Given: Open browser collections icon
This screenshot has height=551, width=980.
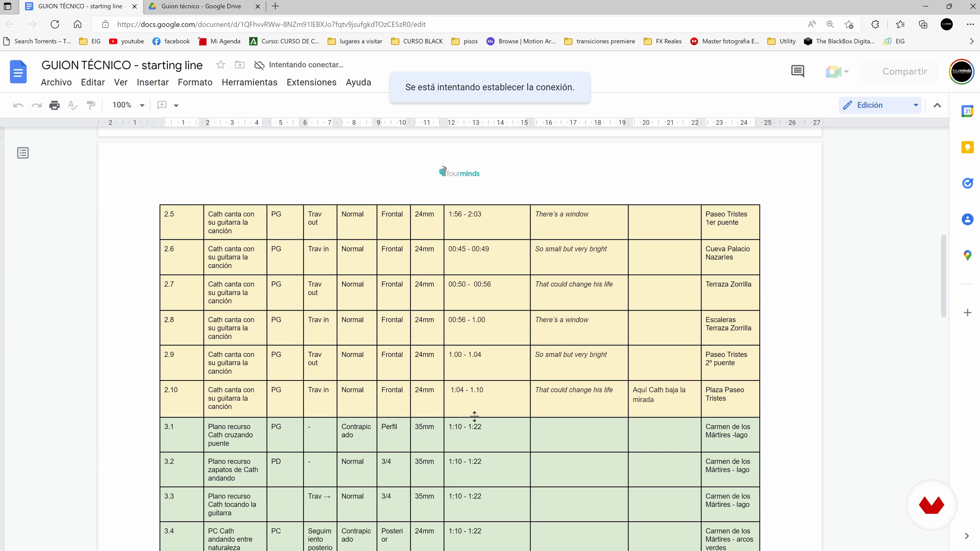Looking at the screenshot, I should 923,24.
